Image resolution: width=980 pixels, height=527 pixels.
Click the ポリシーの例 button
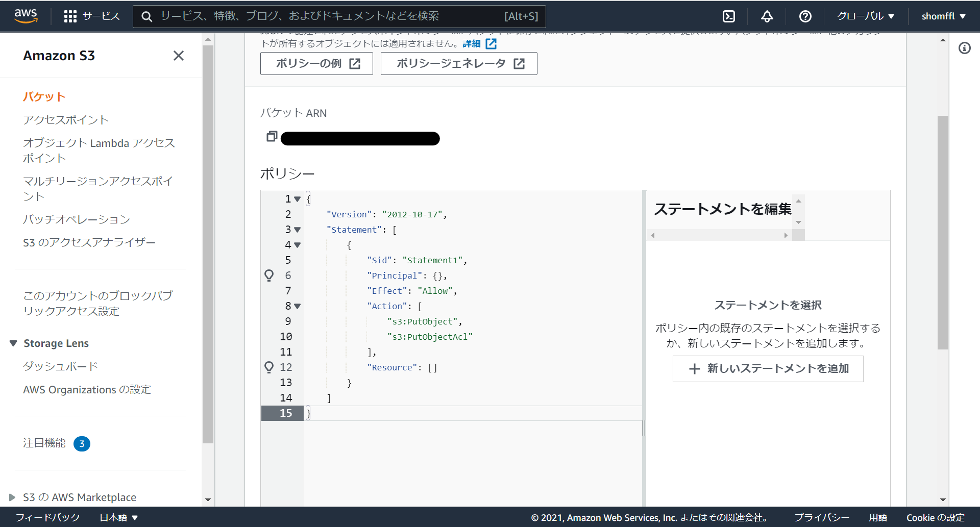pos(316,63)
